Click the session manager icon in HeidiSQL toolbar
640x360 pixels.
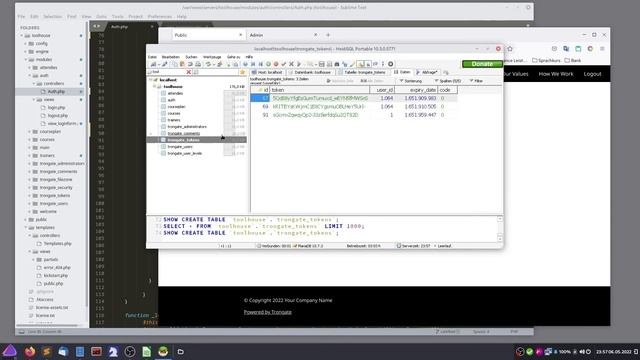[153, 64]
